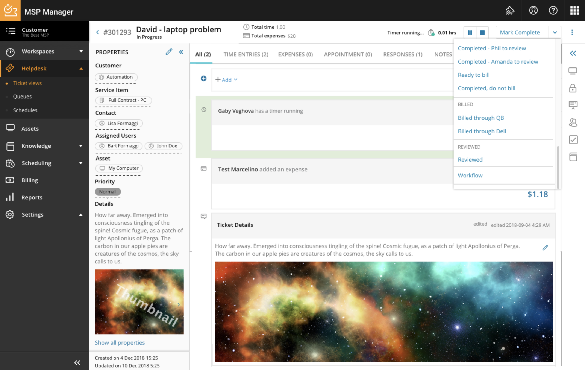Switch to the Notes tab
The width and height of the screenshot is (588, 370).
coord(443,54)
